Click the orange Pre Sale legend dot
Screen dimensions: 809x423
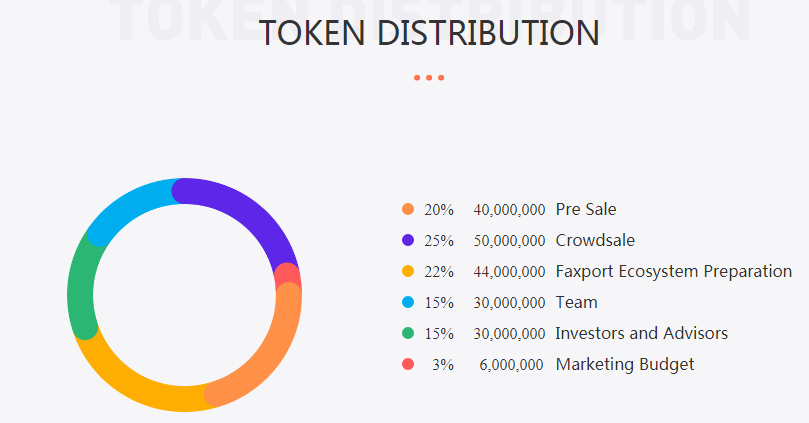(x=408, y=209)
